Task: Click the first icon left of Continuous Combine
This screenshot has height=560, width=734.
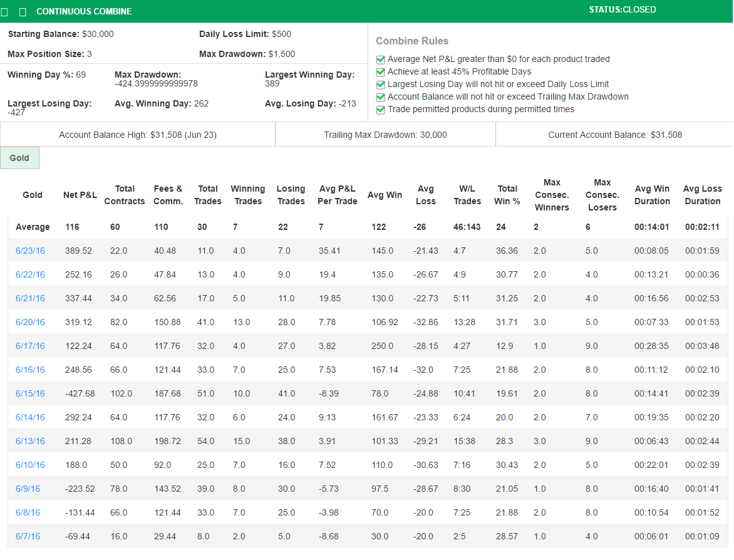Action: pos(5,12)
